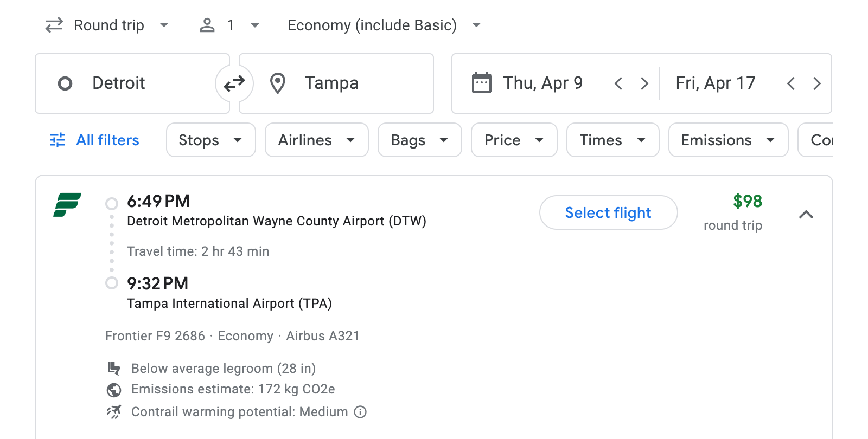Open the Stops filter dropdown

pos(210,140)
